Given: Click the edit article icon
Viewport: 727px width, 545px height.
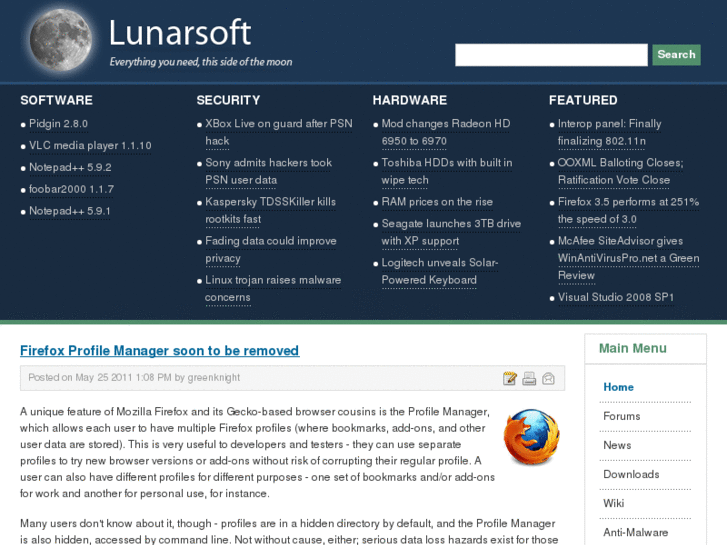Looking at the screenshot, I should 510,378.
